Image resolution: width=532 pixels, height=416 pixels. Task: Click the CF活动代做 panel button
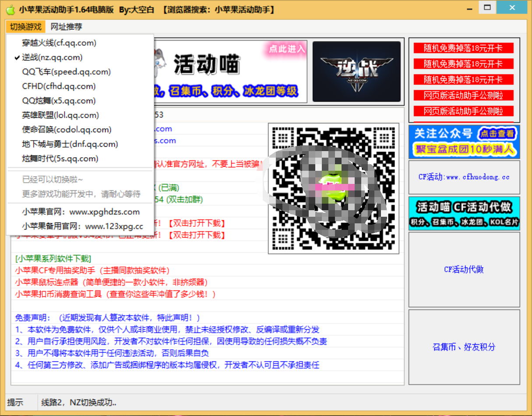pos(464,270)
